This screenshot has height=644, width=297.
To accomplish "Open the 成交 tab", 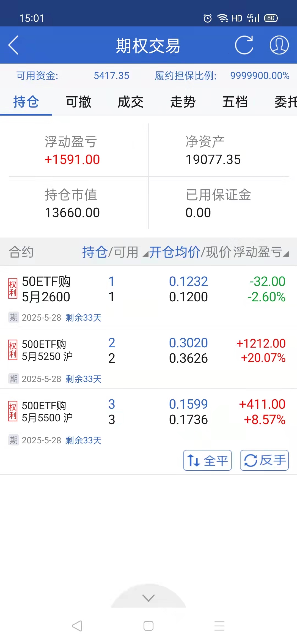I will point(131,102).
